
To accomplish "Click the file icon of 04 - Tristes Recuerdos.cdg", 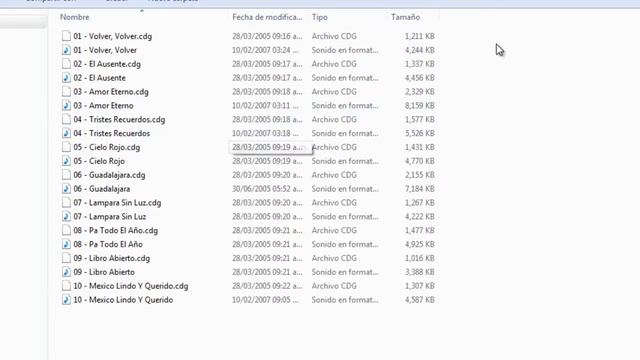I will tap(66, 119).
